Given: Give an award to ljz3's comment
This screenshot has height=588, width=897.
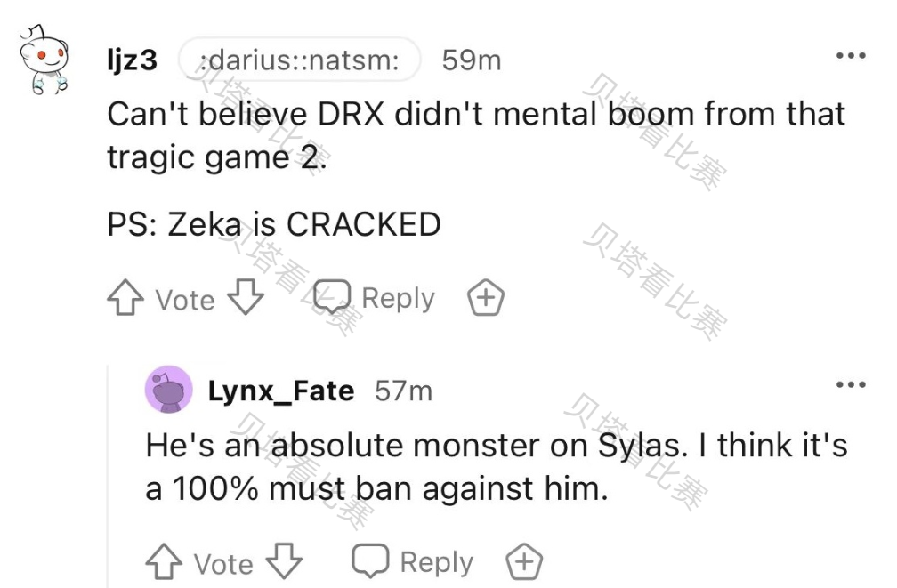Looking at the screenshot, I should click(486, 299).
